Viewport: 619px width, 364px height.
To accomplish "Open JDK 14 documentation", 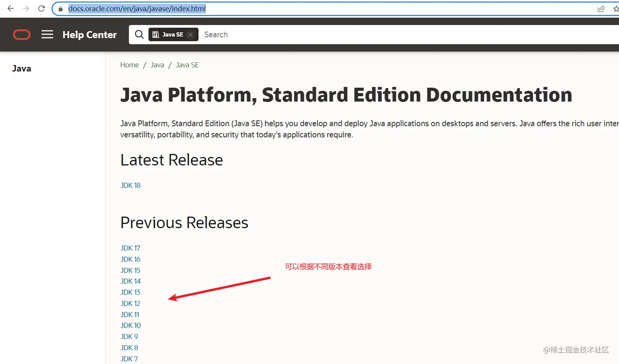I will click(x=131, y=281).
